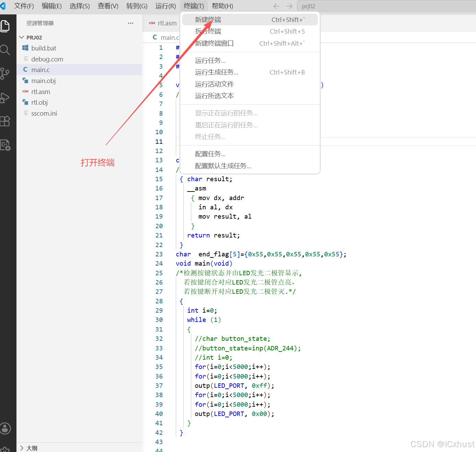Click the build.bat Windows file icon
This screenshot has height=452, width=476.
(x=25, y=48)
